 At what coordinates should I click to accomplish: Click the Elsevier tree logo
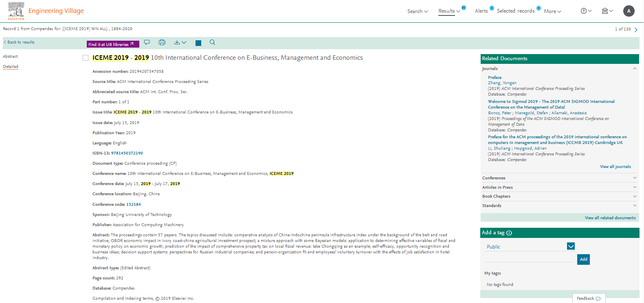16,11
